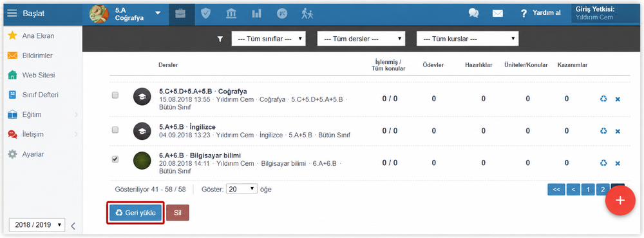Image resolution: width=644 pixels, height=238 pixels.
Task: Open the Tüm sınıflar dropdown
Action: [x=269, y=39]
